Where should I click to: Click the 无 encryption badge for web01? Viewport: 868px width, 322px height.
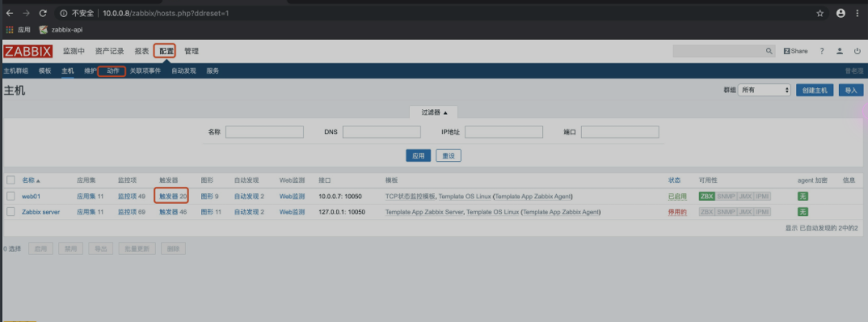click(x=803, y=196)
